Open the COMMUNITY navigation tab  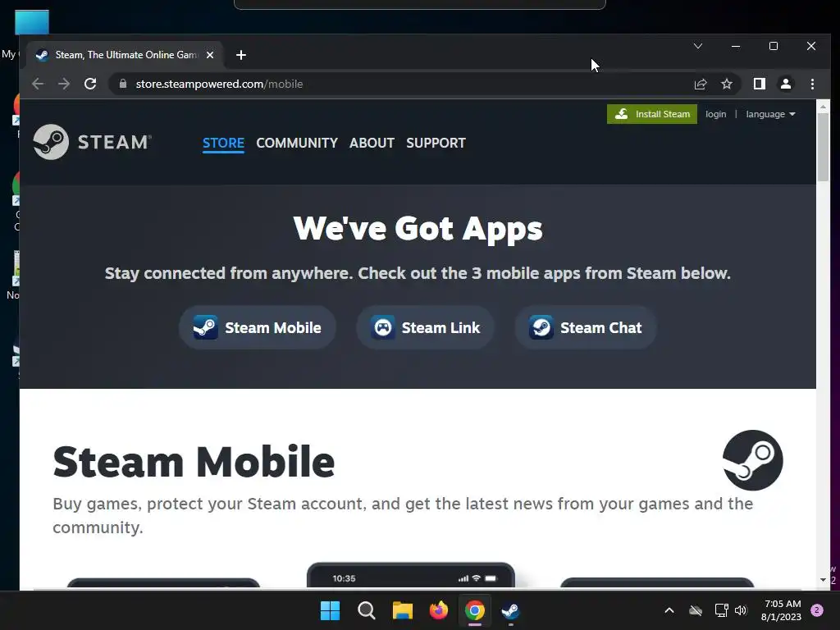(297, 143)
